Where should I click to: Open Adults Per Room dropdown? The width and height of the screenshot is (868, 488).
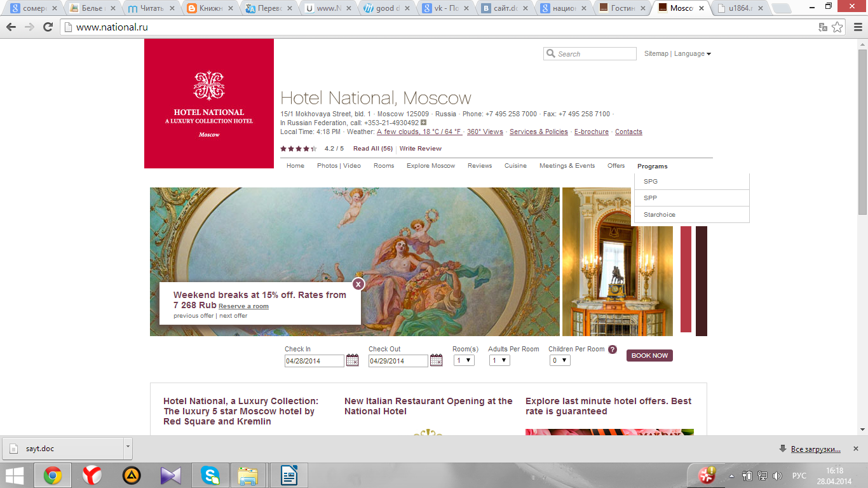[x=499, y=360]
